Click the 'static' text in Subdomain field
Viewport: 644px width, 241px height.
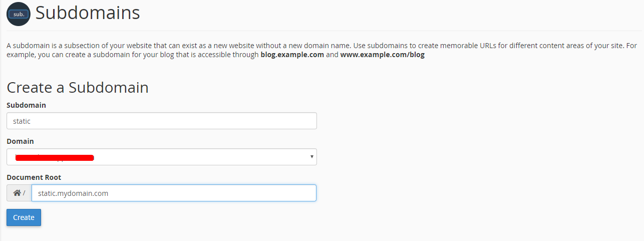(22, 121)
